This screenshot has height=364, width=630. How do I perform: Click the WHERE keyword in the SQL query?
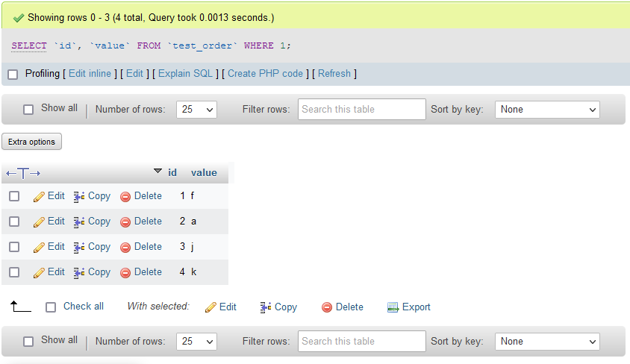[259, 45]
